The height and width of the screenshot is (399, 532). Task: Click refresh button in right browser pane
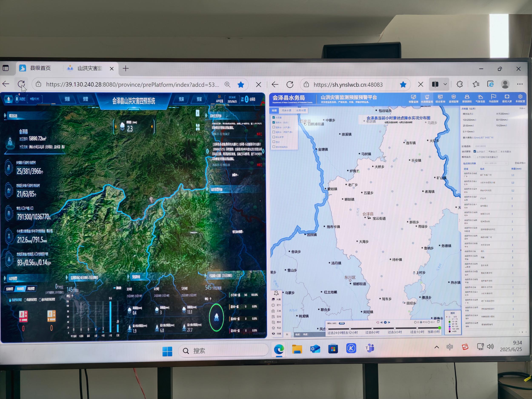point(290,84)
